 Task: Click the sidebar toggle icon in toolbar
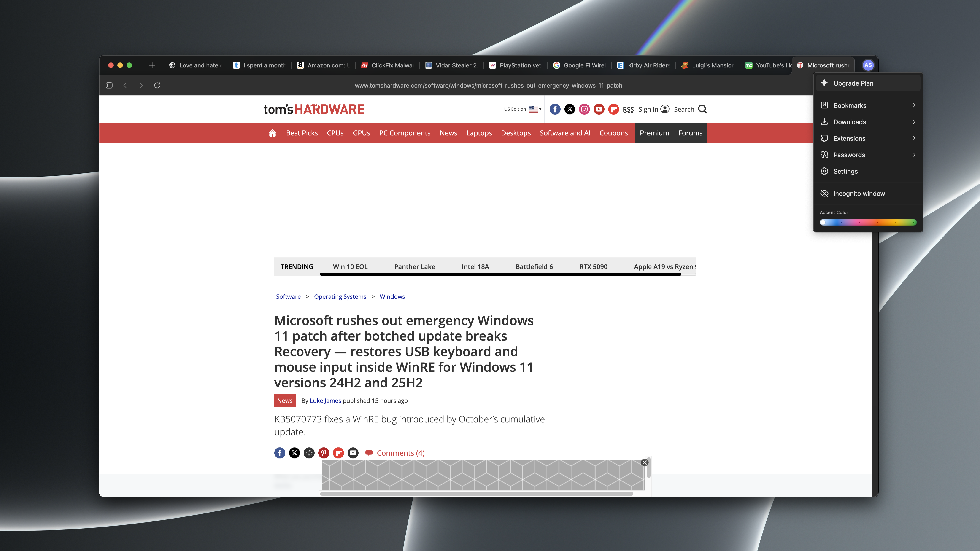[109, 85]
